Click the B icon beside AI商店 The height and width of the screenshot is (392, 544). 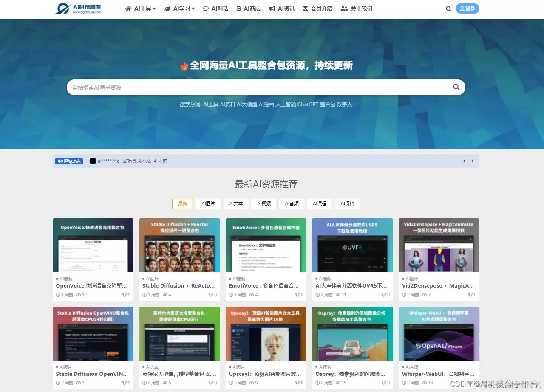click(x=239, y=8)
